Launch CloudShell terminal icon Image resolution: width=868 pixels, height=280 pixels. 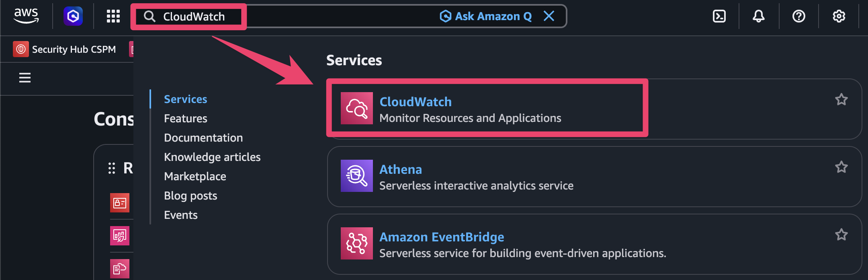coord(719,16)
